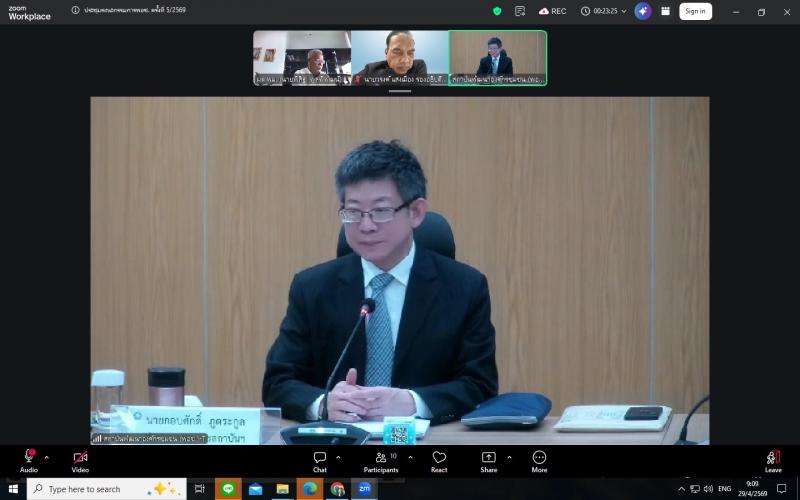Click the Zoom icon in taskbar
The width and height of the screenshot is (800, 500).
pos(364,489)
